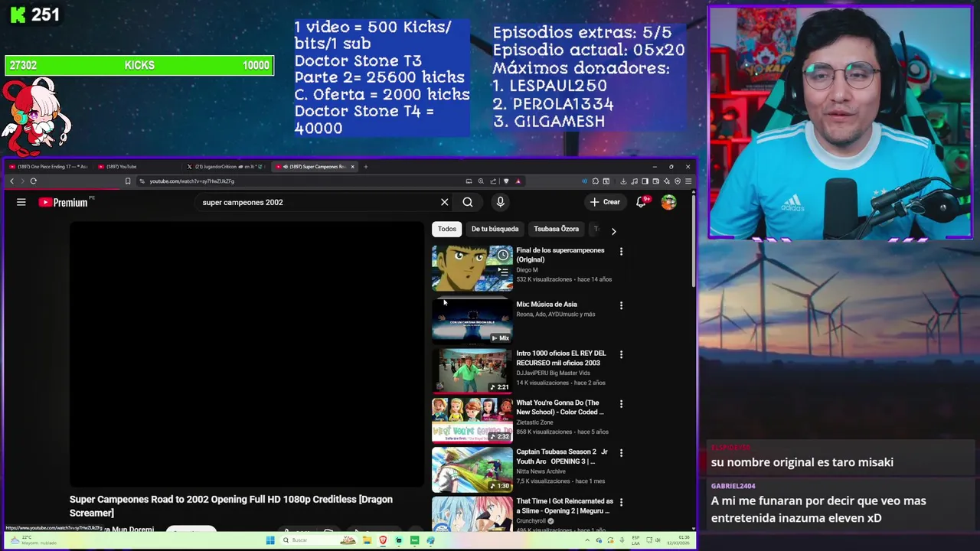Screen dimensions: 980x551
Task: Go to the YouTube Premium home logo
Action: [x=64, y=202]
